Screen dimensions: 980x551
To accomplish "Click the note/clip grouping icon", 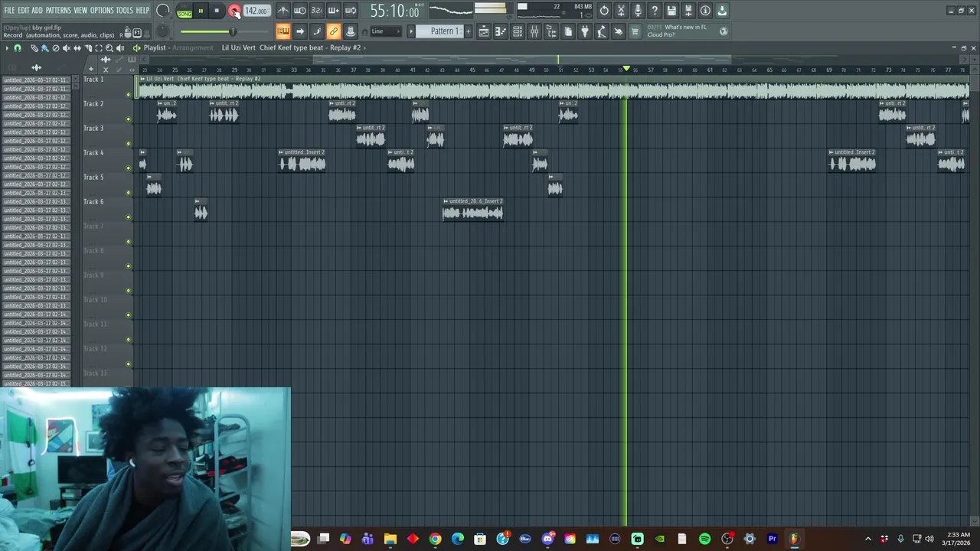I will (317, 31).
